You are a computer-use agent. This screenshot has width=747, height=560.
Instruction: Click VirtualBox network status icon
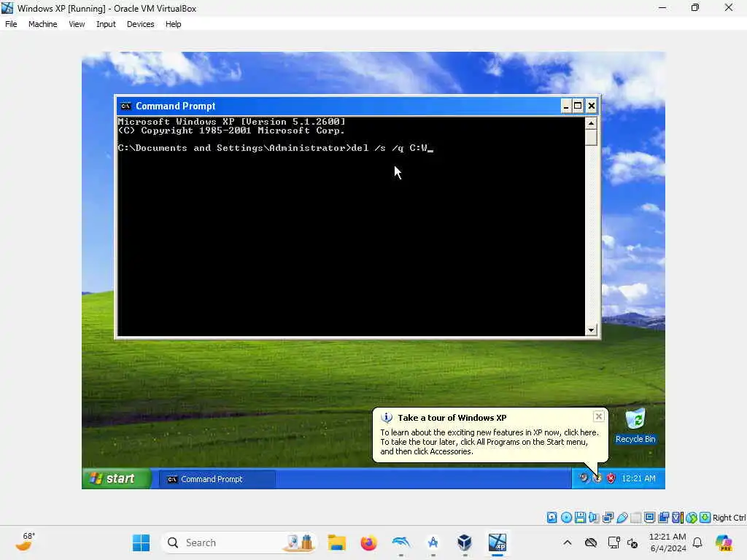(x=608, y=517)
